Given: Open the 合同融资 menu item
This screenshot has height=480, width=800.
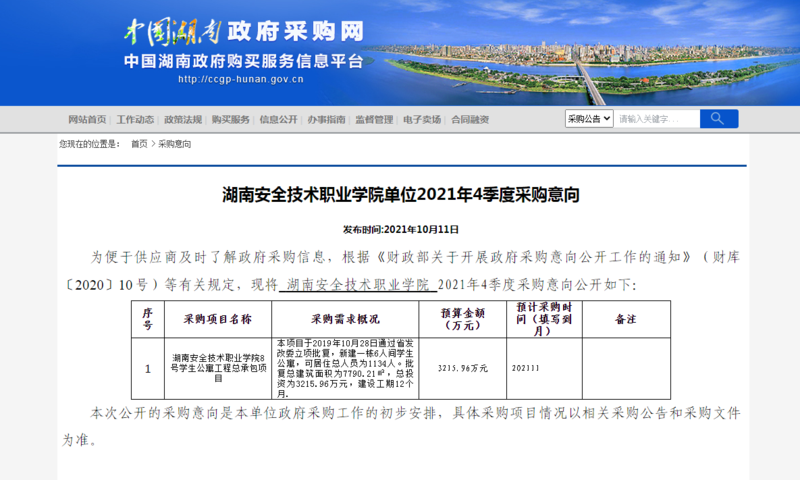Looking at the screenshot, I should point(470,119).
